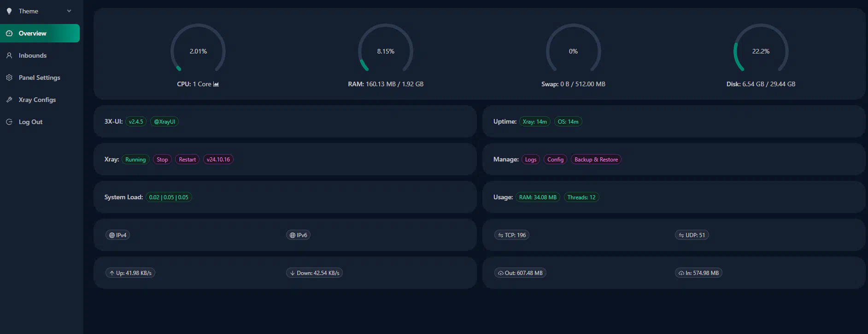The image size is (868, 334).
Task: Click the TCP: 196 swap icon
Action: (501, 235)
